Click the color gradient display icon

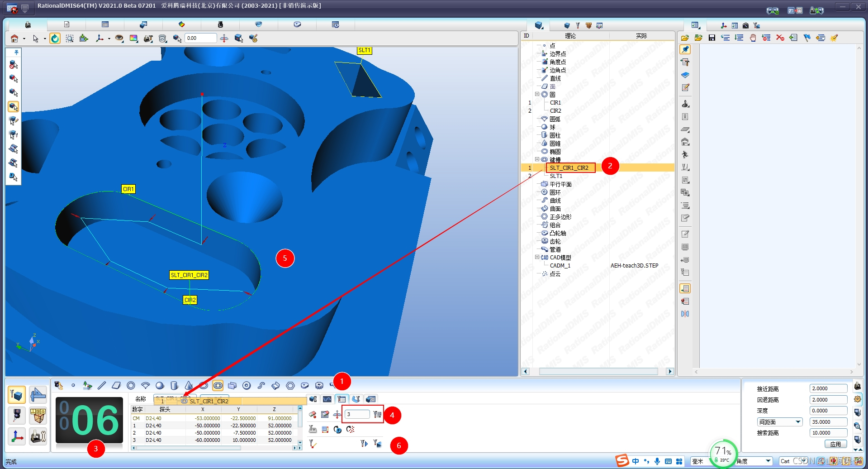(x=133, y=38)
